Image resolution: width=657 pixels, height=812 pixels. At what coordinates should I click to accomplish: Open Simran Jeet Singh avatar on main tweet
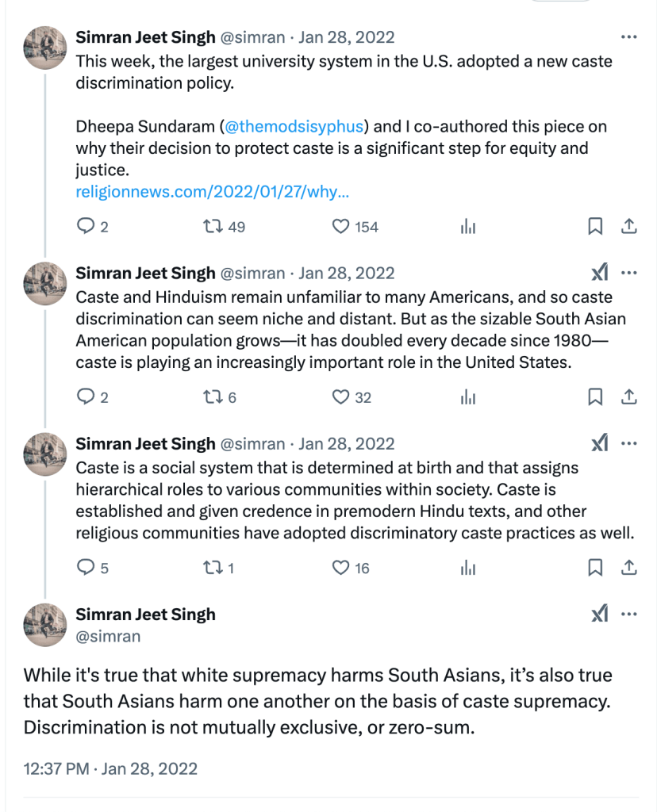click(45, 623)
